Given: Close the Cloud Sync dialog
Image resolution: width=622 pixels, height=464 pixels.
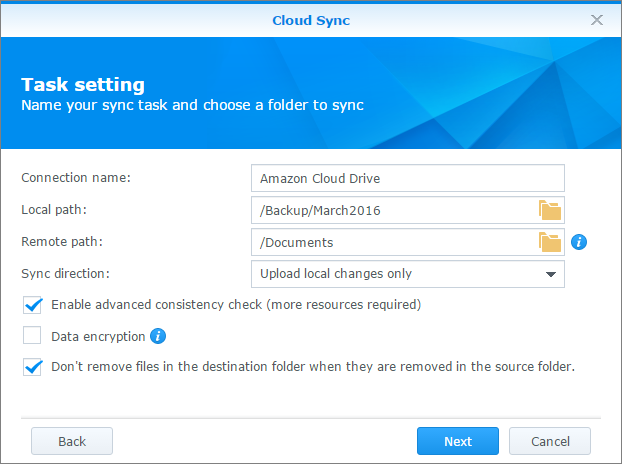Looking at the screenshot, I should point(597,20).
